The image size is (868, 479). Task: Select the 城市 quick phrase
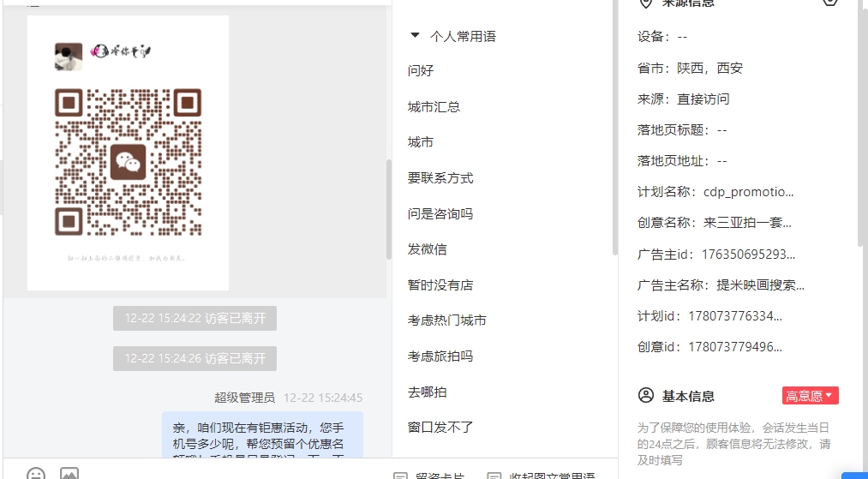[x=421, y=142]
